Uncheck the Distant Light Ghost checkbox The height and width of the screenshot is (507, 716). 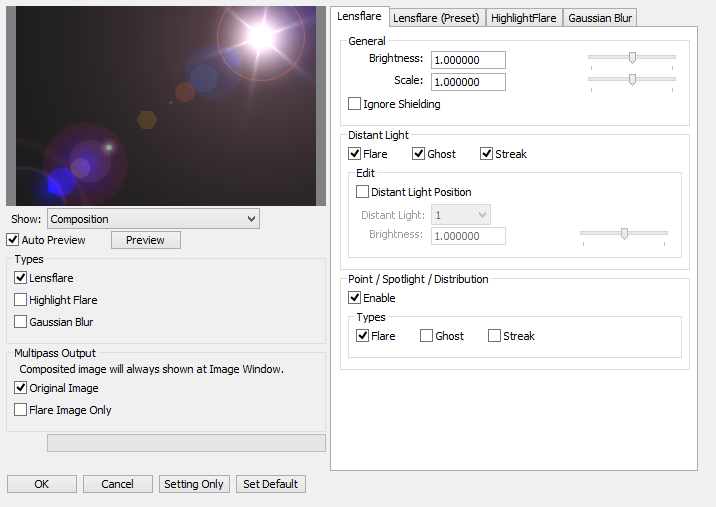coord(418,153)
